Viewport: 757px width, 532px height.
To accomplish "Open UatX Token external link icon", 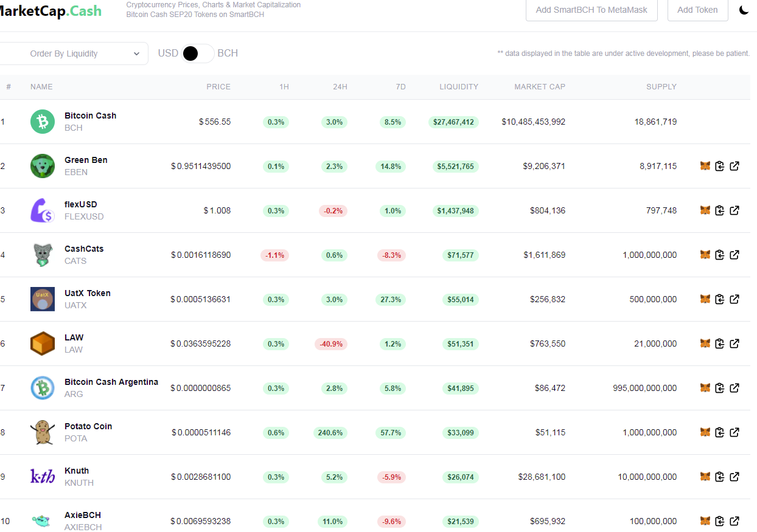I will (x=734, y=299).
